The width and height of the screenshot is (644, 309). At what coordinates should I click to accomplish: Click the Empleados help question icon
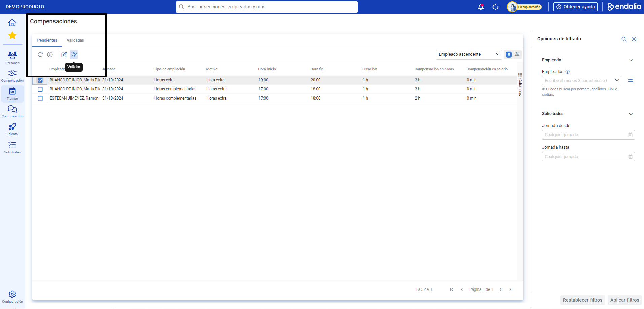click(568, 72)
